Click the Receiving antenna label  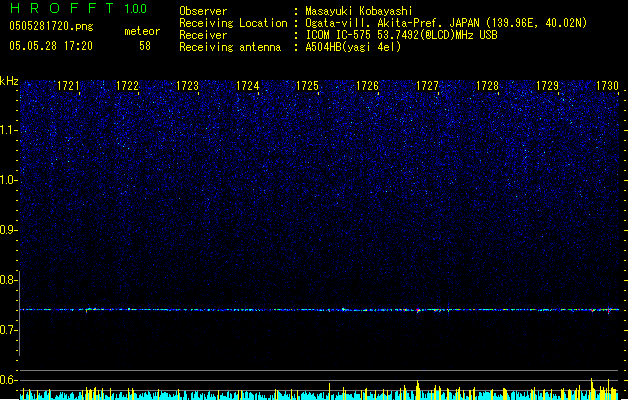(230, 47)
